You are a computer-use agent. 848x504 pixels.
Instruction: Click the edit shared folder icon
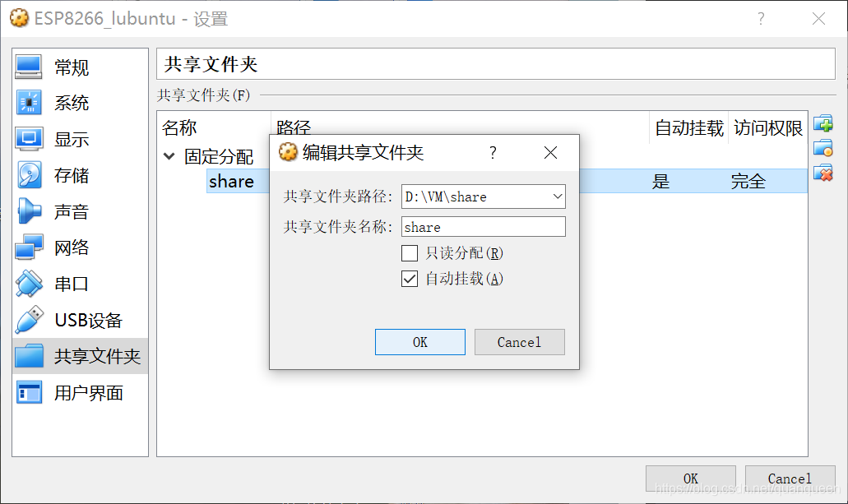coord(823,148)
